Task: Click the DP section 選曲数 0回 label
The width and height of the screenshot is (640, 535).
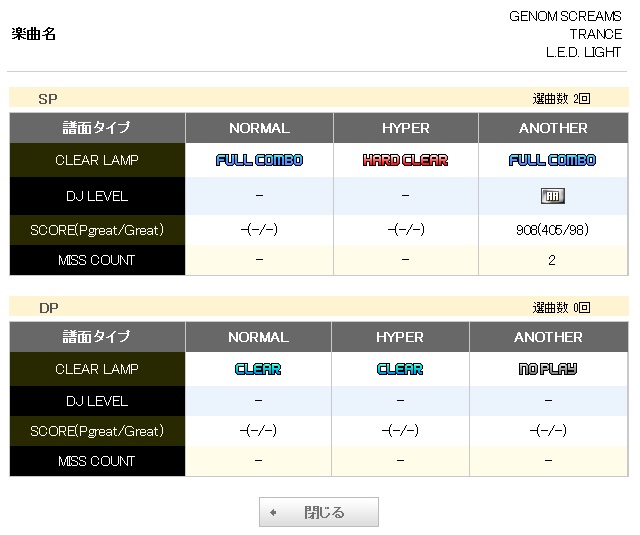Action: tap(561, 308)
